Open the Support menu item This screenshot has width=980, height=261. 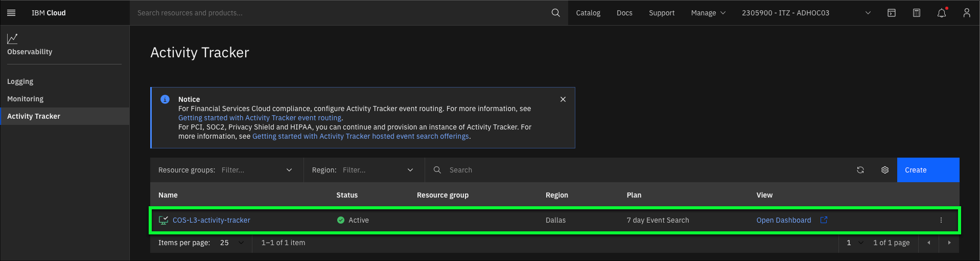[x=662, y=13]
